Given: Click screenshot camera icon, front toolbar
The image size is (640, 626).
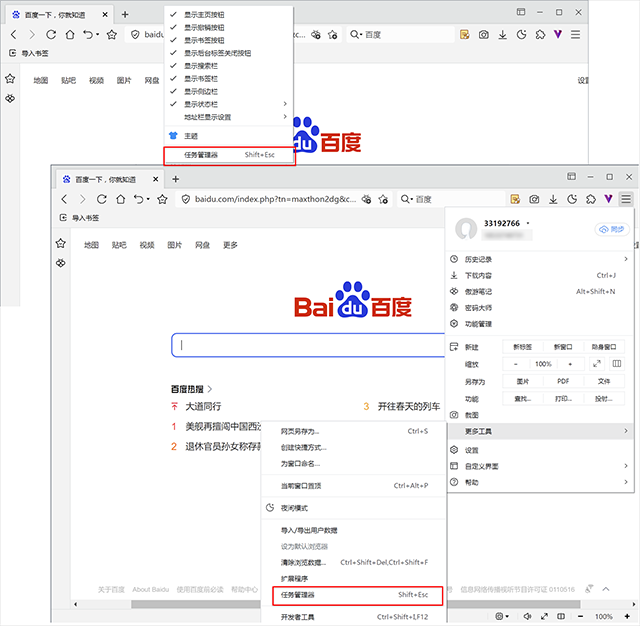Looking at the screenshot, I should 534,199.
